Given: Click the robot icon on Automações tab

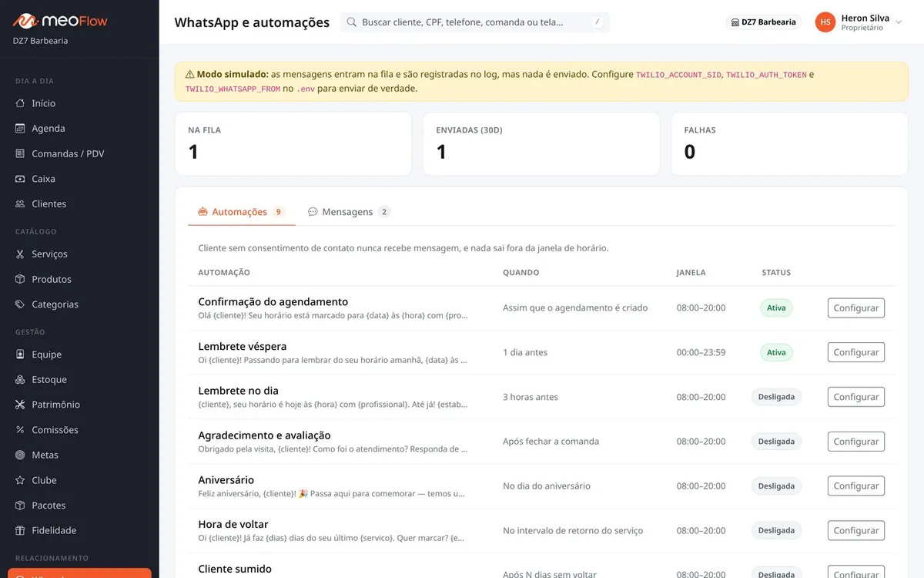Looking at the screenshot, I should (x=203, y=212).
